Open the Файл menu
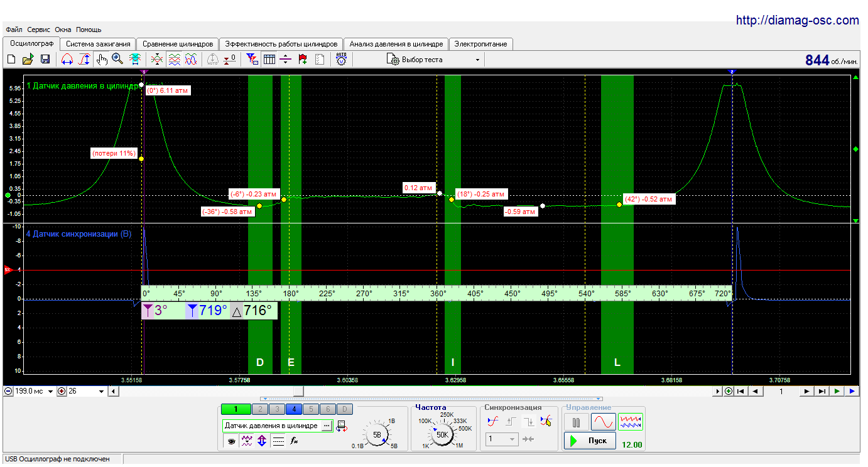The width and height of the screenshot is (868, 467). coord(14,30)
